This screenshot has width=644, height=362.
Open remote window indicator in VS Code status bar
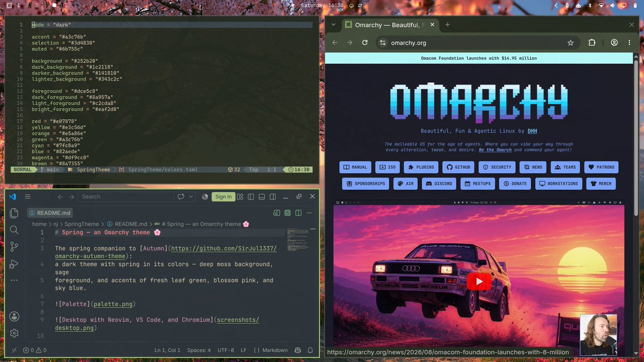tap(14, 350)
